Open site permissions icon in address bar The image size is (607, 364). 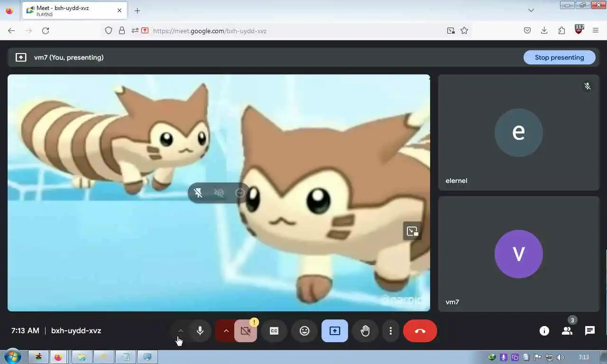135,31
